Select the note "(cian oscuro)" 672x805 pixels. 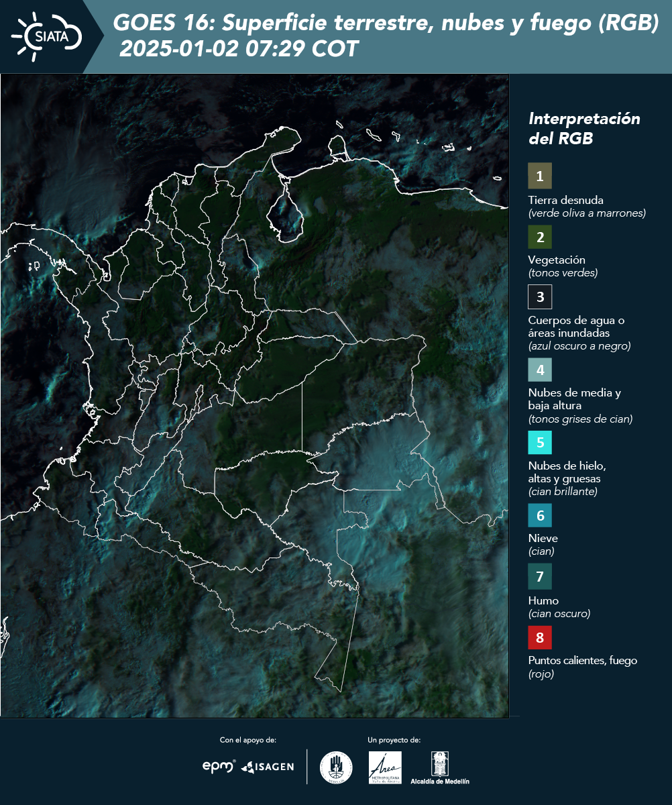(559, 614)
